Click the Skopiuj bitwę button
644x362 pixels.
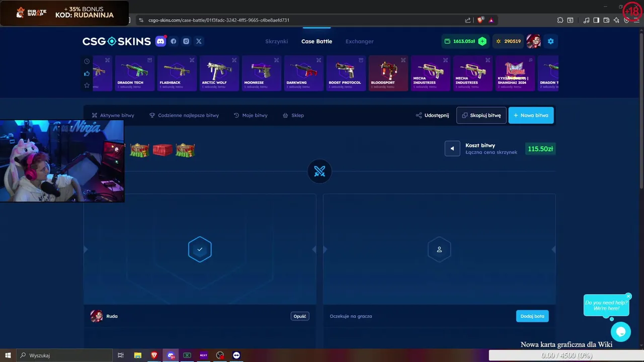[481, 115]
